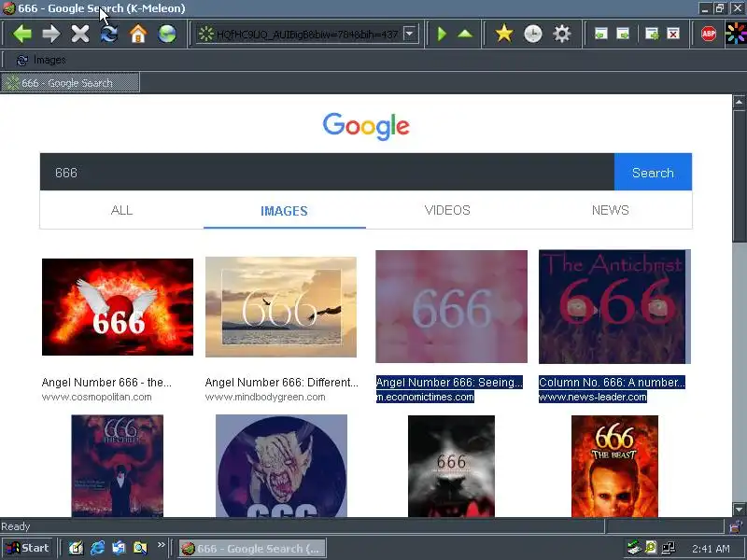Open the Windows Start menu

27,548
